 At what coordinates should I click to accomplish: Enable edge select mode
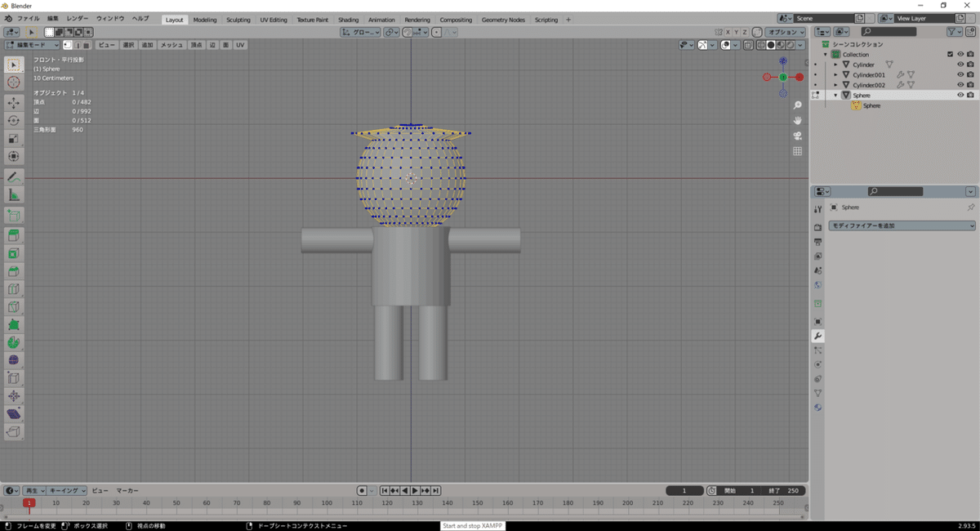tap(77, 45)
